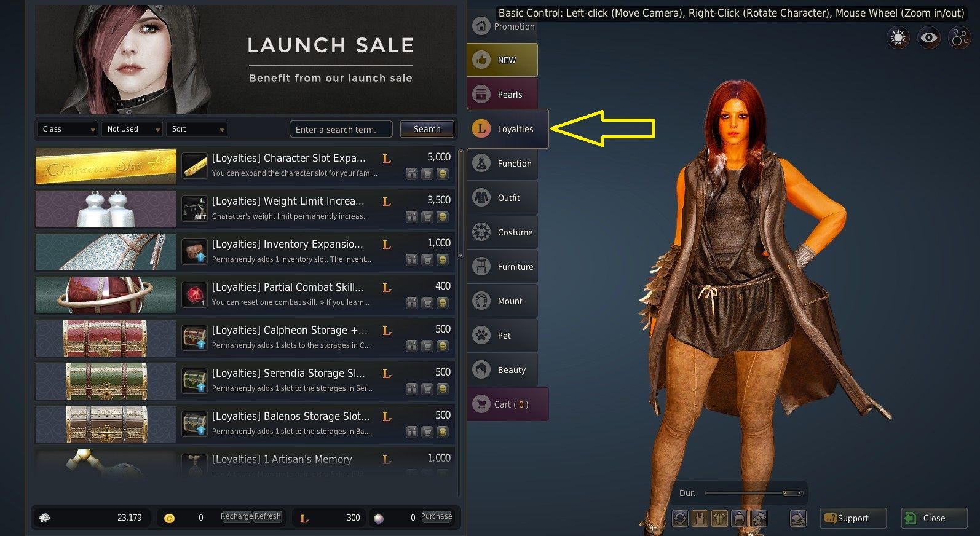The image size is (980, 536).
Task: Click the reset character rotation icon
Action: pyautogui.click(x=680, y=518)
